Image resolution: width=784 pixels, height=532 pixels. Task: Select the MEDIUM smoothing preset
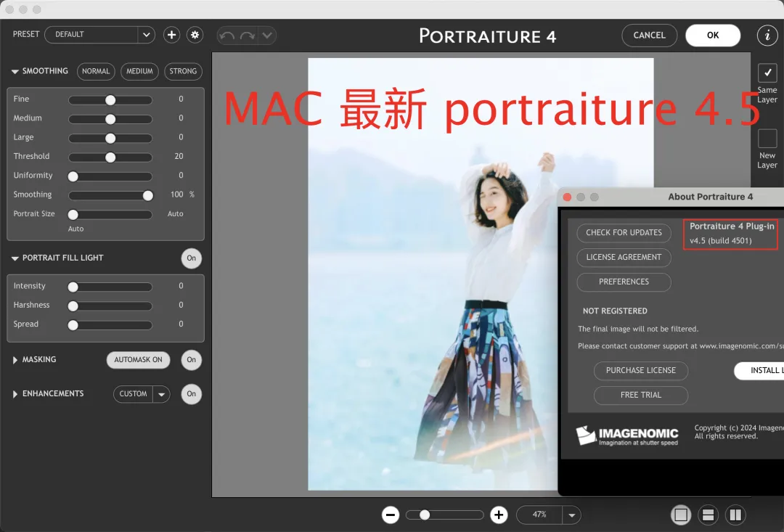pos(139,71)
